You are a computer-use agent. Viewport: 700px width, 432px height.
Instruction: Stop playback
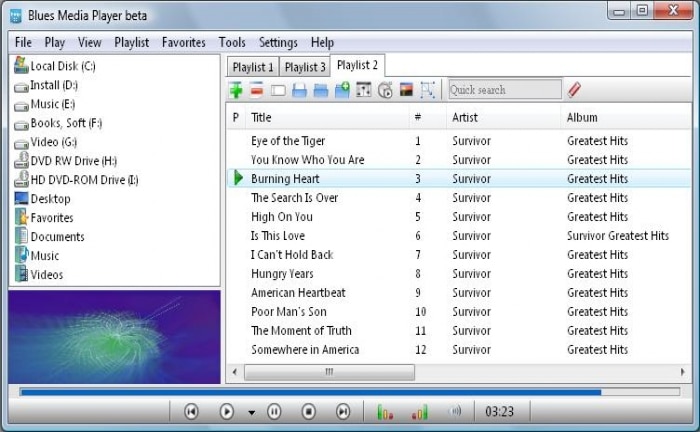pyautogui.click(x=308, y=411)
